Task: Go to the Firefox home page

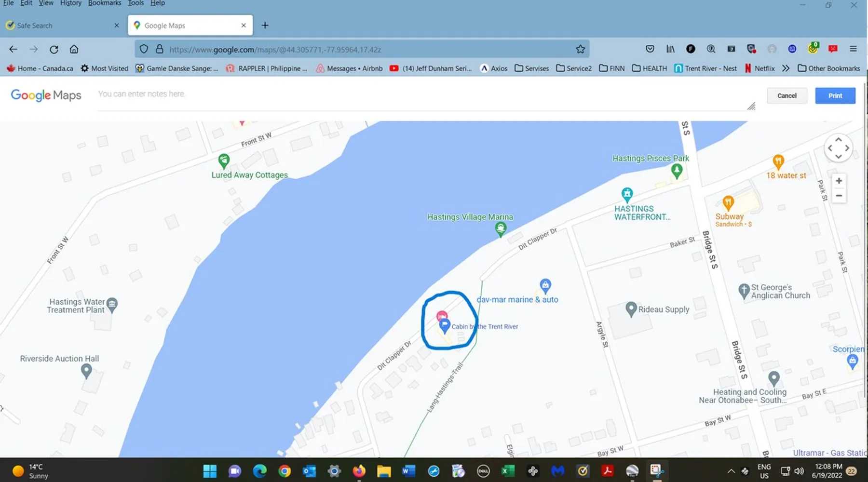Action: coord(74,49)
